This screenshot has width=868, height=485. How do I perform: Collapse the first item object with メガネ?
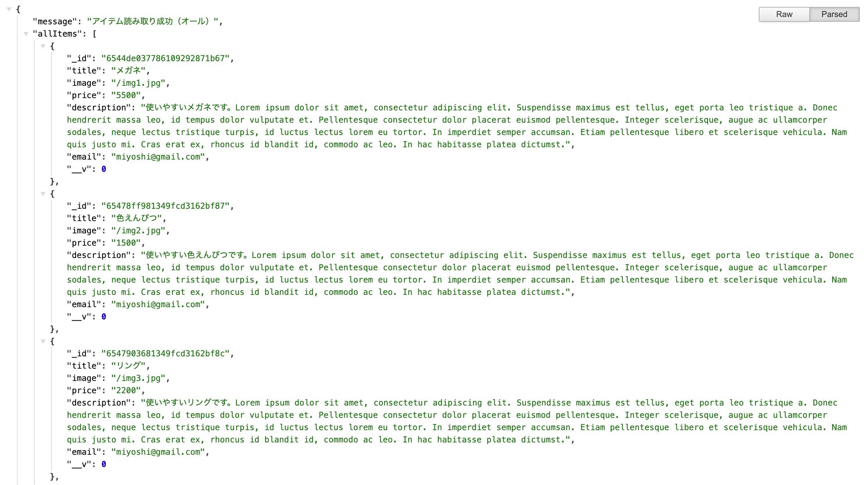tap(43, 46)
